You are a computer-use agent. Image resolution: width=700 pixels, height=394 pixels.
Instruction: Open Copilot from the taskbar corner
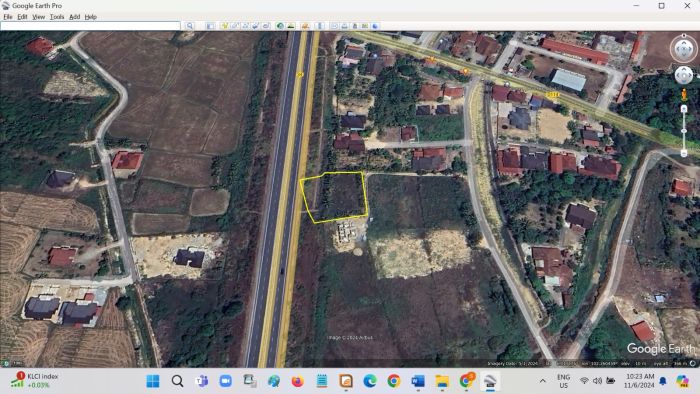click(683, 381)
